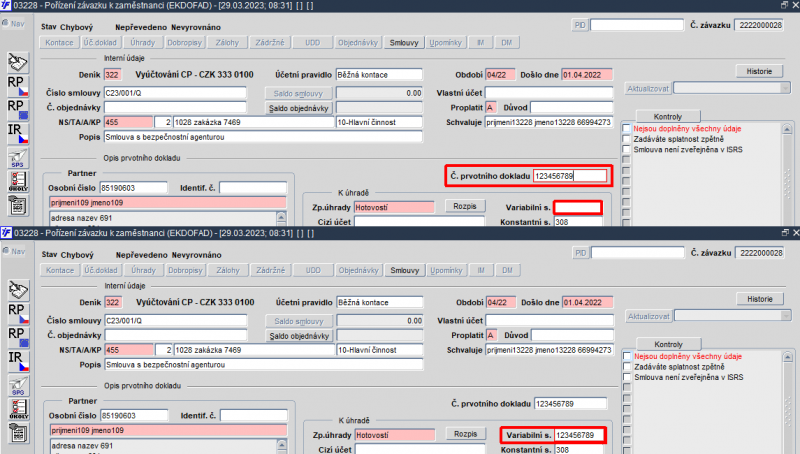
Task: Click RP EU flag icon in upper window
Action: click(18, 109)
